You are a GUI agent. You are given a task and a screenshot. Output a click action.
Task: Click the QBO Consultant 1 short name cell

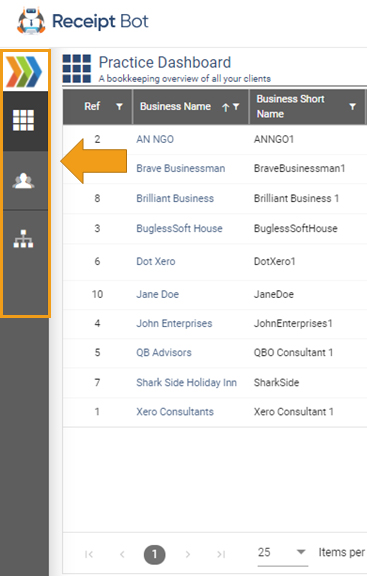coord(293,353)
